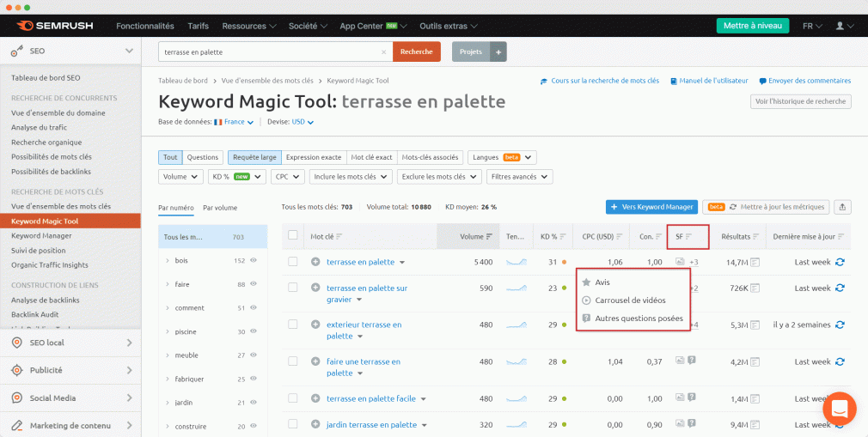
Task: Open SERP results icon for 9,4M row
Action: pyautogui.click(x=755, y=425)
